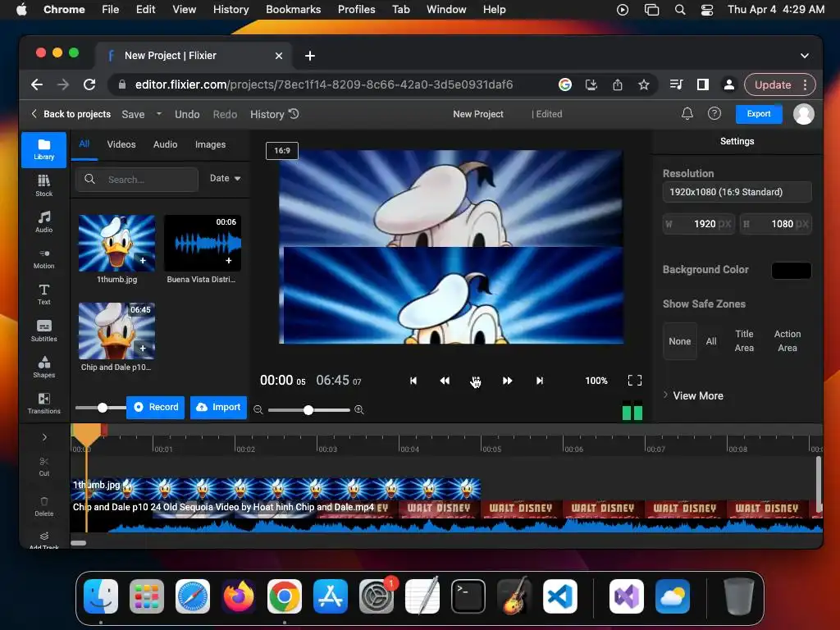This screenshot has height=630, width=840.
Task: Switch to the Images library tab
Action: pos(210,144)
